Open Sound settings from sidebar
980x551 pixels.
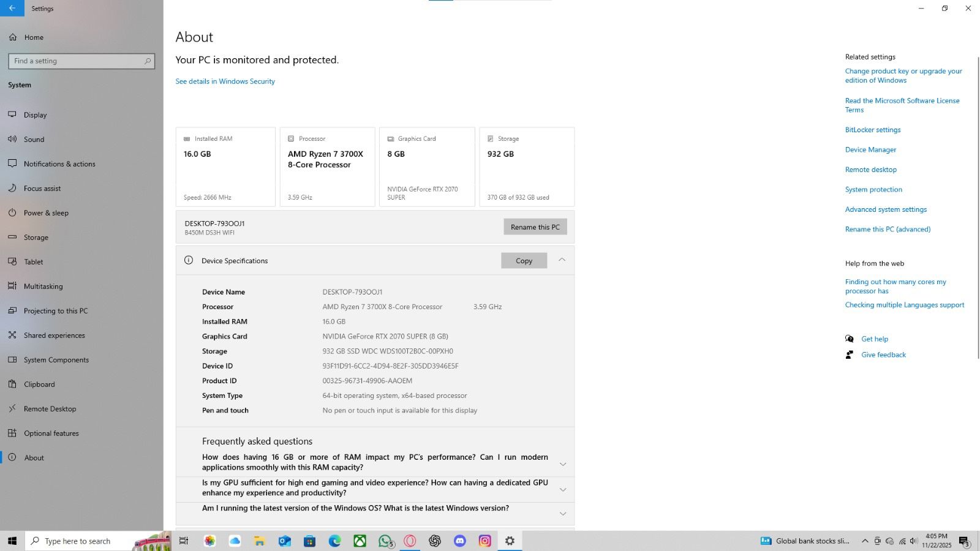(34, 140)
